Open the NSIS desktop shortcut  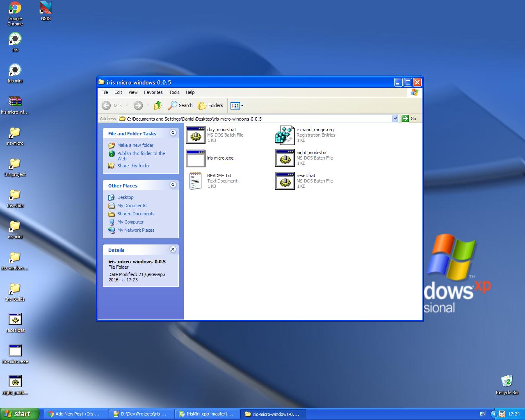point(46,11)
